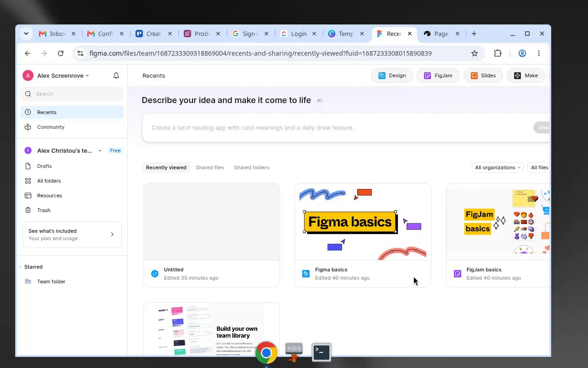This screenshot has width=588, height=368.
Task: Expand See what's included plan details
Action: click(x=72, y=235)
